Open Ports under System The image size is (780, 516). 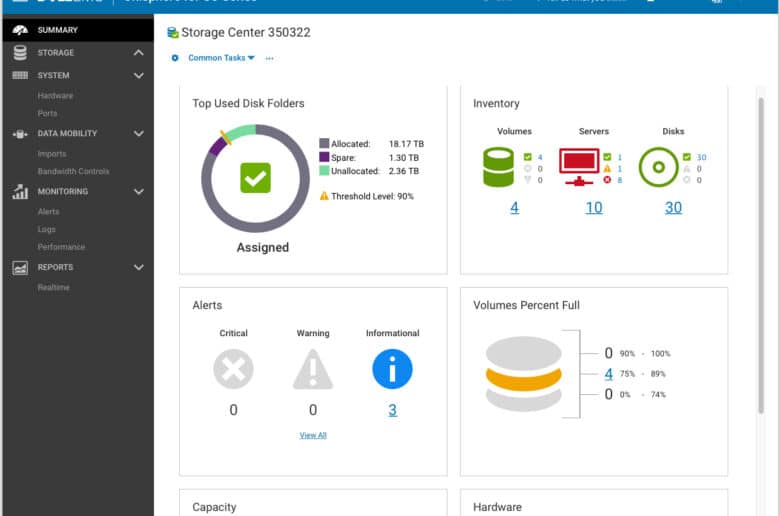pyautogui.click(x=47, y=113)
